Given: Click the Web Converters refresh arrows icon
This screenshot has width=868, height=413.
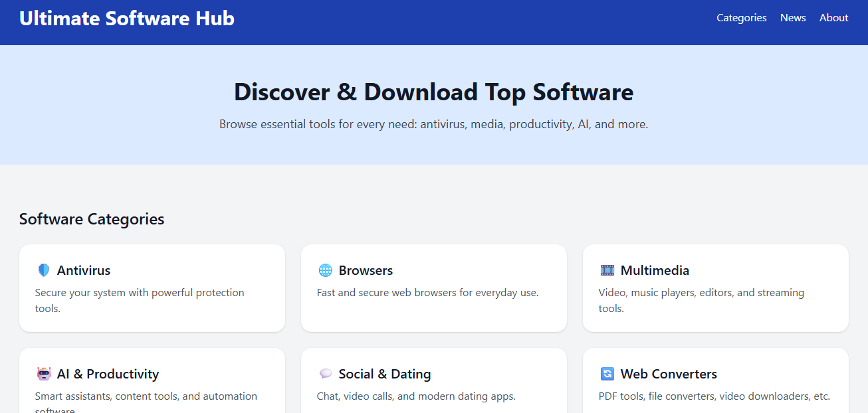Looking at the screenshot, I should point(607,374).
